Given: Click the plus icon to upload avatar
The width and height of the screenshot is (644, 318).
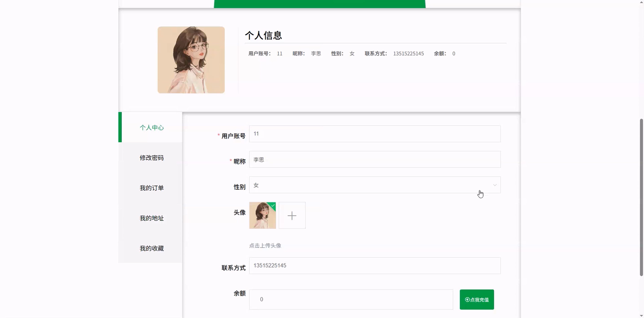Looking at the screenshot, I should point(292,216).
